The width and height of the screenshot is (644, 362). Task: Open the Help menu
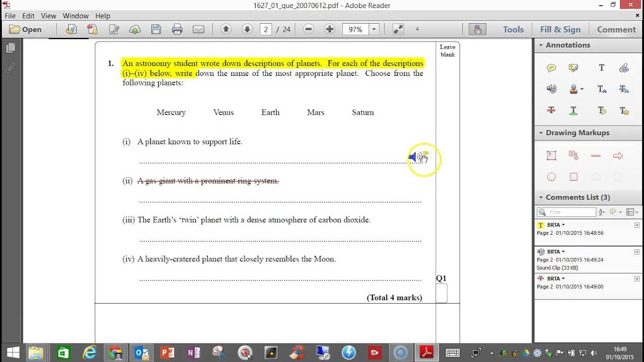(x=103, y=16)
